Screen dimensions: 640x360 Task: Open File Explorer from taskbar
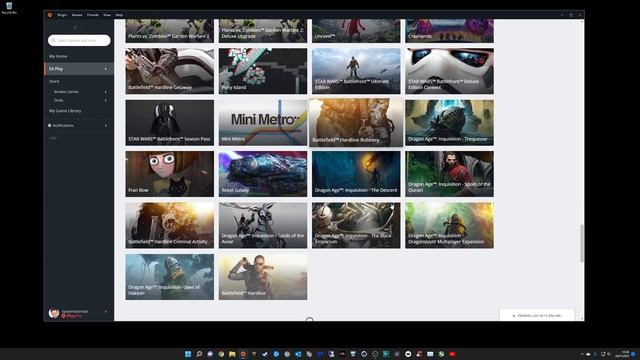232,354
